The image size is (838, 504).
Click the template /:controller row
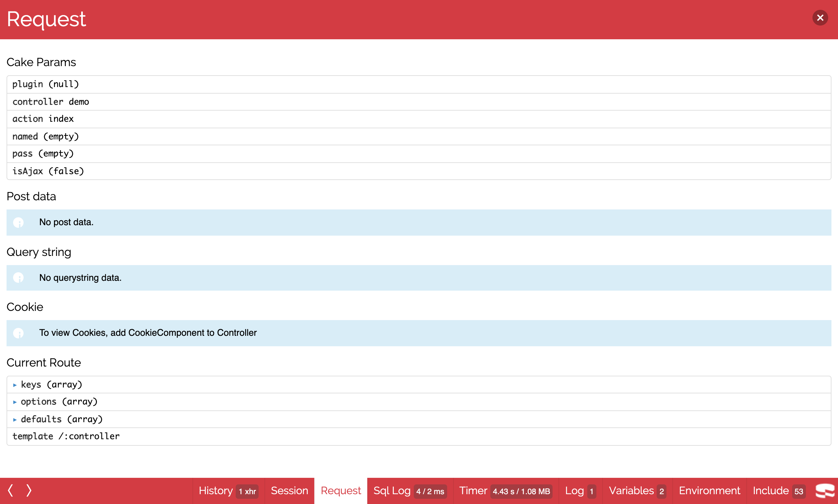click(419, 436)
